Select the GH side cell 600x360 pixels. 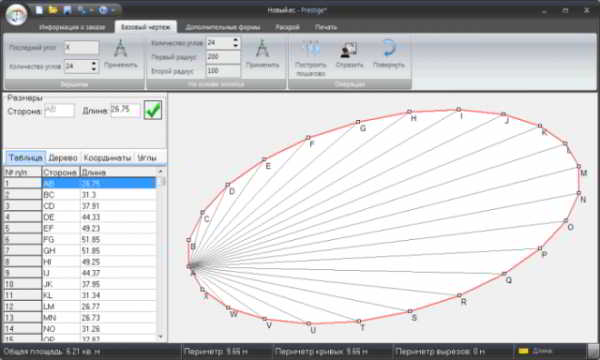(x=60, y=251)
